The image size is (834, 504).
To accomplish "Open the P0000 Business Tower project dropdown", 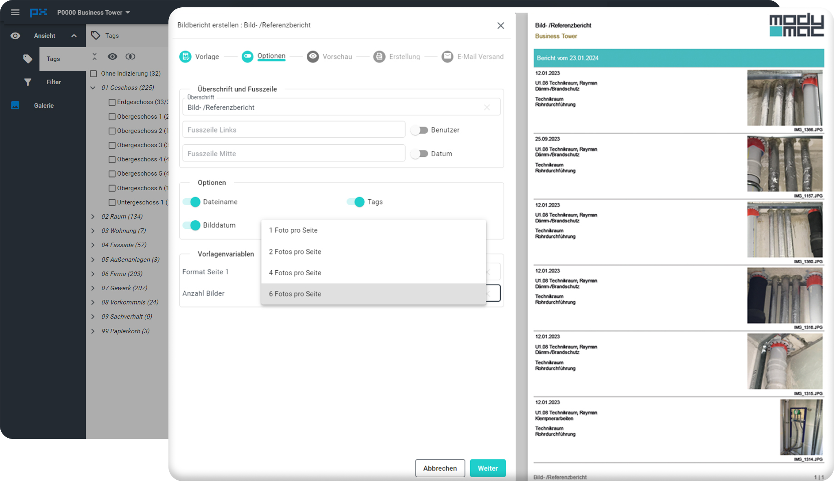I will [x=94, y=13].
